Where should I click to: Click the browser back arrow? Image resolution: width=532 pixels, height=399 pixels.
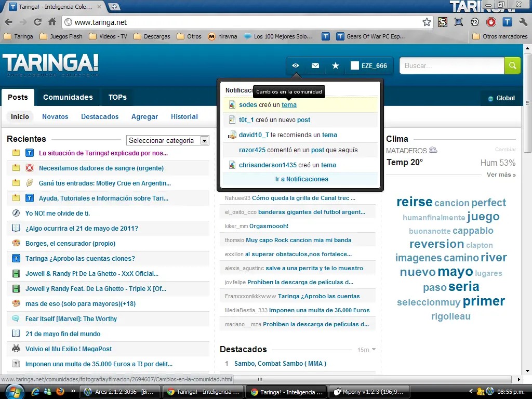(9, 22)
